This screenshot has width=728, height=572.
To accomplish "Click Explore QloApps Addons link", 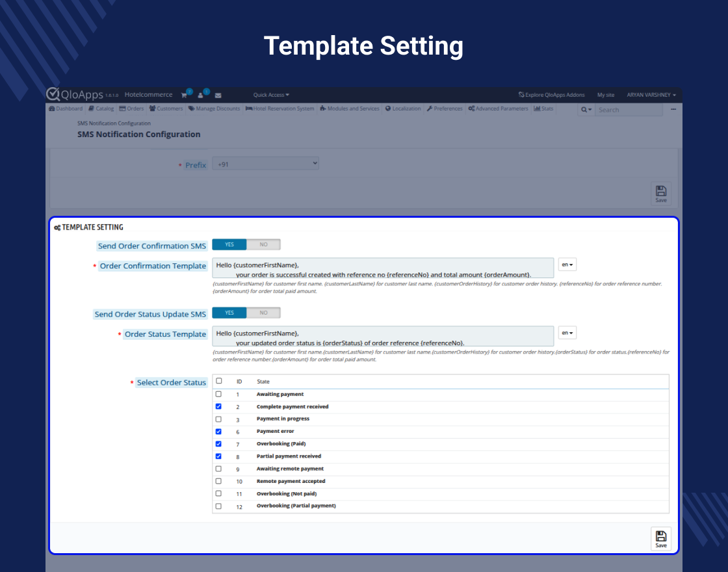I will click(552, 95).
